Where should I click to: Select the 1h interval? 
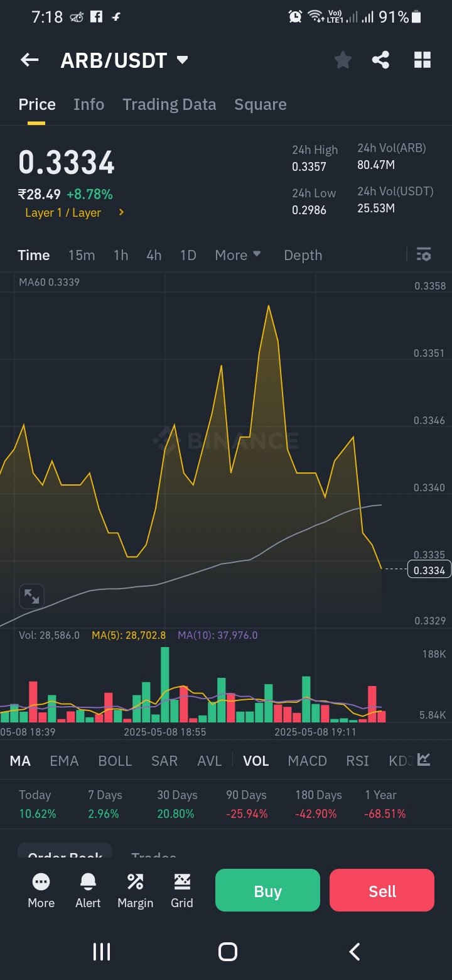coord(121,255)
